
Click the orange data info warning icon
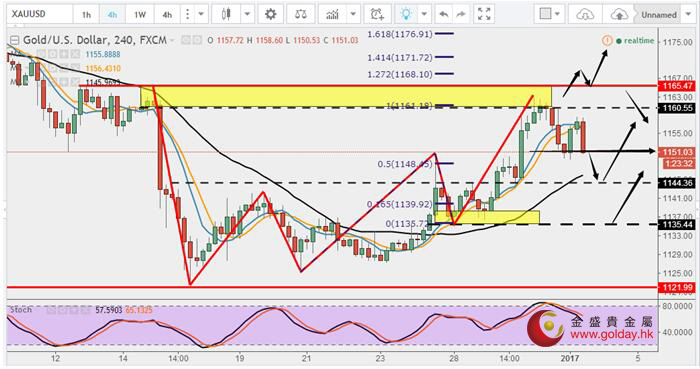pos(607,41)
